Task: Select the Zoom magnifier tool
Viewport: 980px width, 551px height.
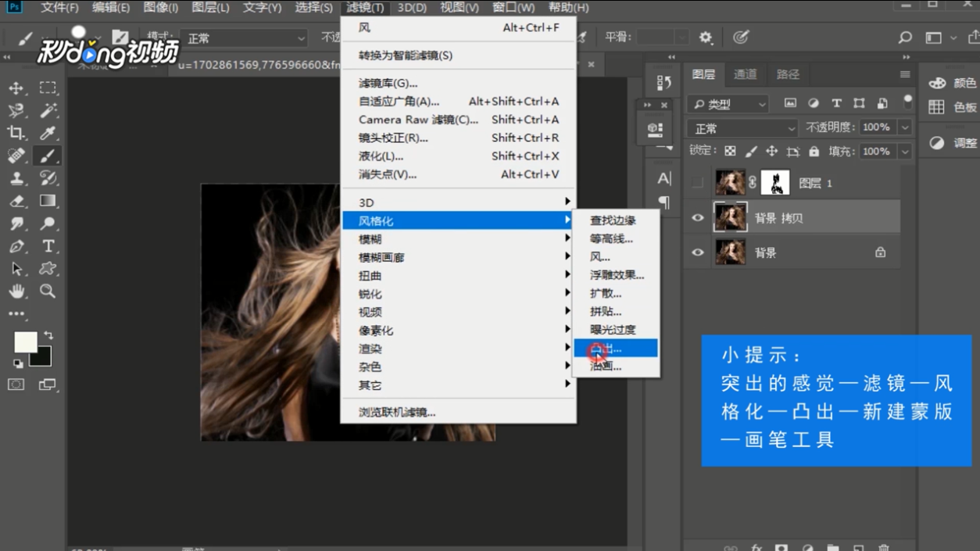Action: tap(48, 292)
